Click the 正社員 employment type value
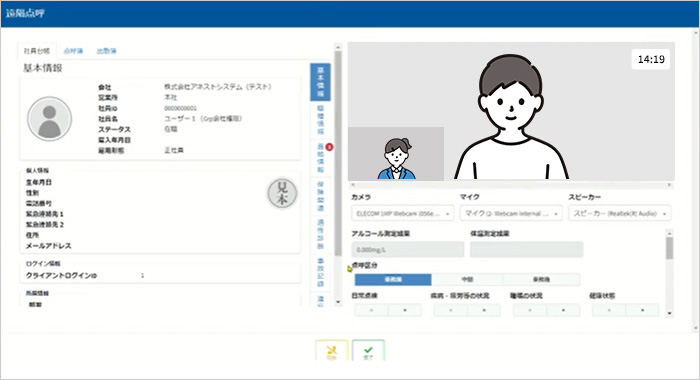Image resolution: width=700 pixels, height=380 pixels. click(x=174, y=150)
